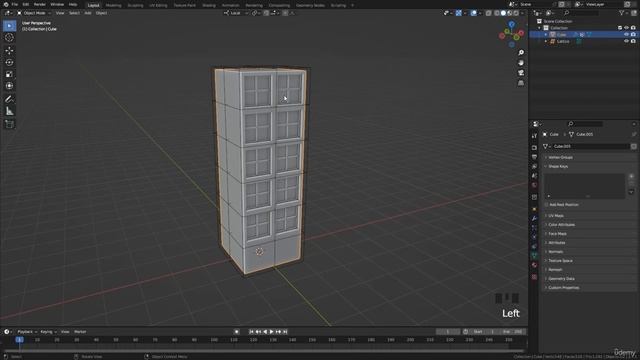Open the Object Data properties tab (green triangle)

click(534, 256)
